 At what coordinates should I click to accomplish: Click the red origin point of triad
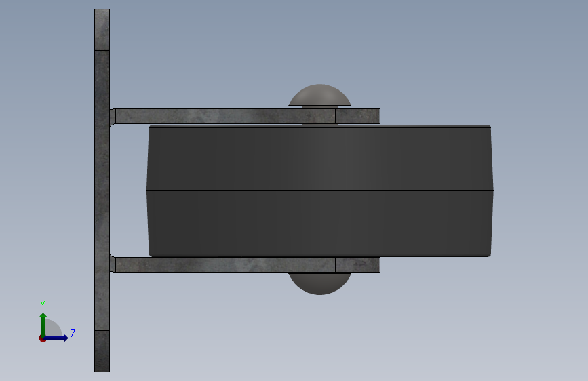pos(42,338)
